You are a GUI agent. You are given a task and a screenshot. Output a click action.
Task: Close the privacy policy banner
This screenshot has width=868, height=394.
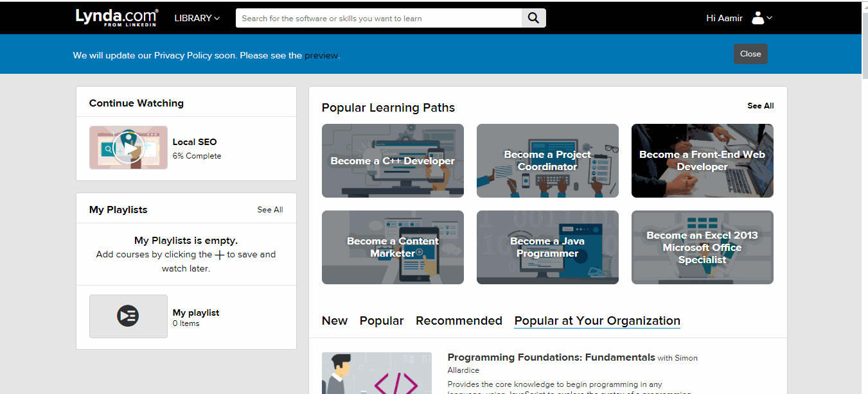click(750, 54)
